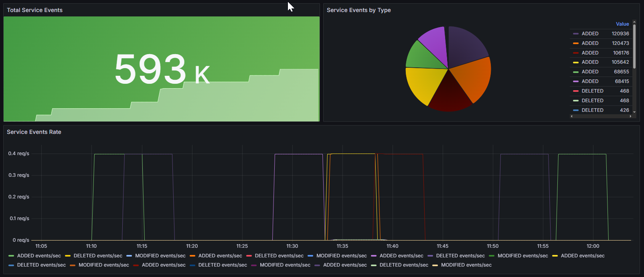The width and height of the screenshot is (644, 277).
Task: Click the blue series marker for DELETED 426
Action: (576, 110)
